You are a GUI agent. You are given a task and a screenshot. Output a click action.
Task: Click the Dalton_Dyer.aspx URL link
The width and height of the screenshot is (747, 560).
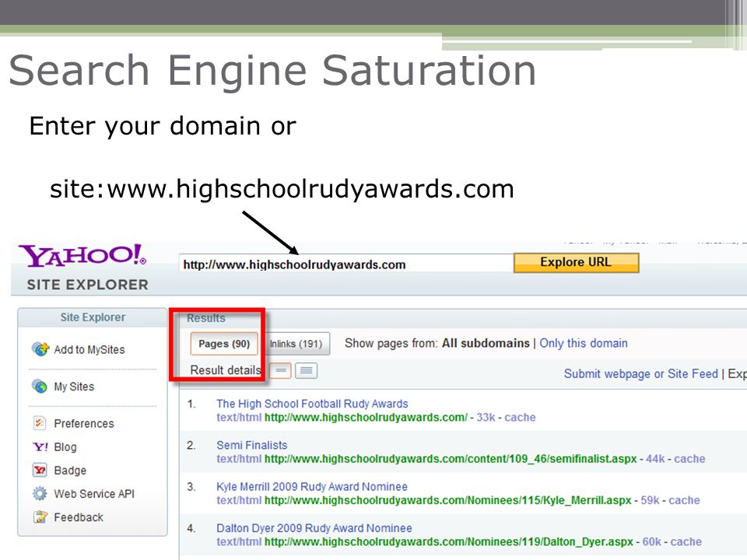pos(449,542)
